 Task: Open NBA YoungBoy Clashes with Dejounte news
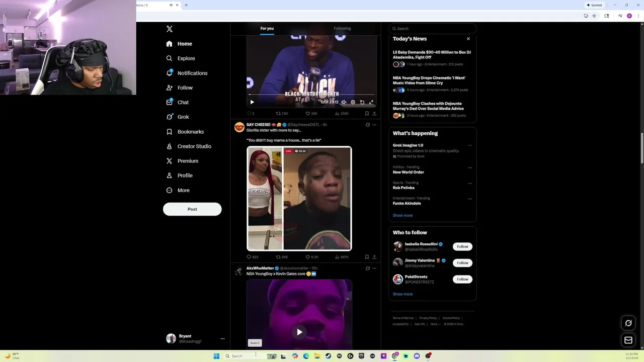pyautogui.click(x=428, y=106)
